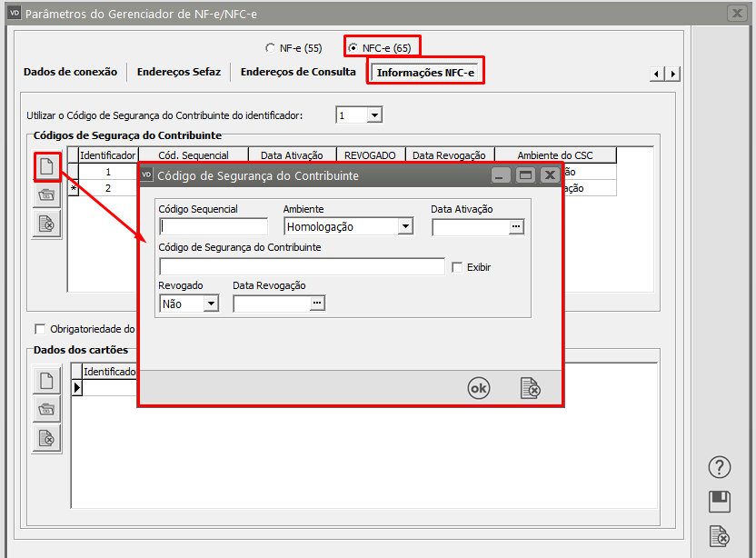Open the identifier number dropdown

(373, 115)
